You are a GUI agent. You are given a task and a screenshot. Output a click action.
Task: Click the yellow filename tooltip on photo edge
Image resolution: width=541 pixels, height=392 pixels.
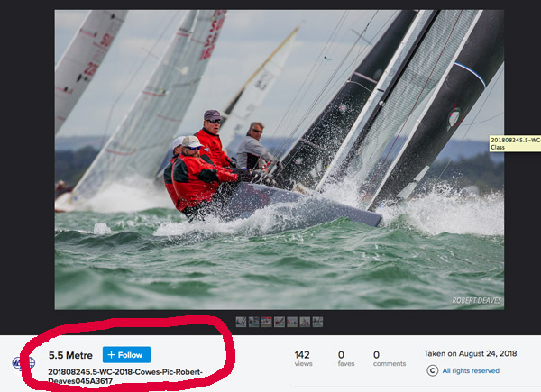pos(515,143)
